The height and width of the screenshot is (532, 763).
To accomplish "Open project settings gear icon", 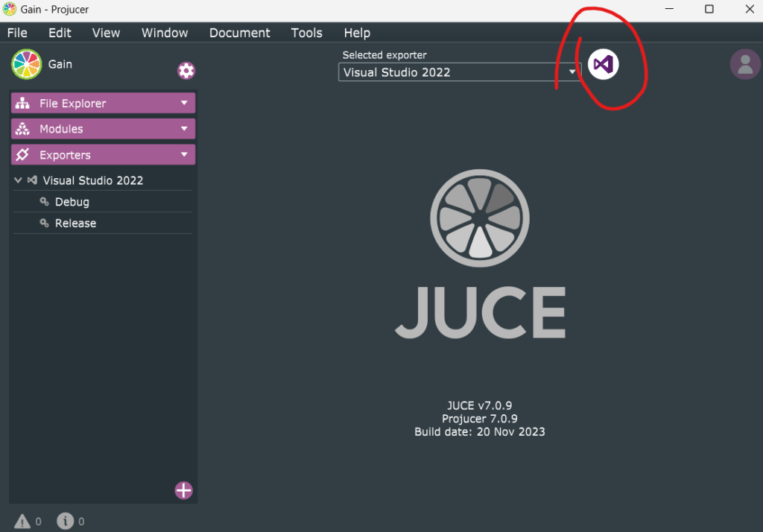I will click(x=186, y=71).
